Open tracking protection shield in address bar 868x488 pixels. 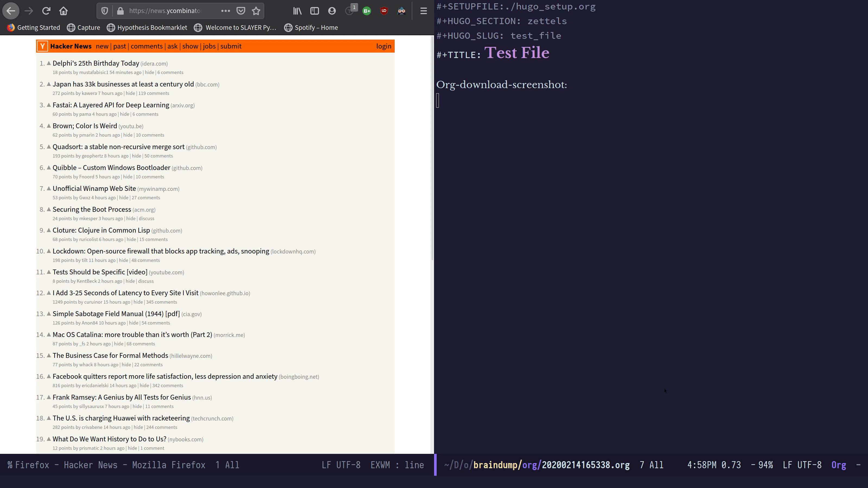pyautogui.click(x=105, y=11)
